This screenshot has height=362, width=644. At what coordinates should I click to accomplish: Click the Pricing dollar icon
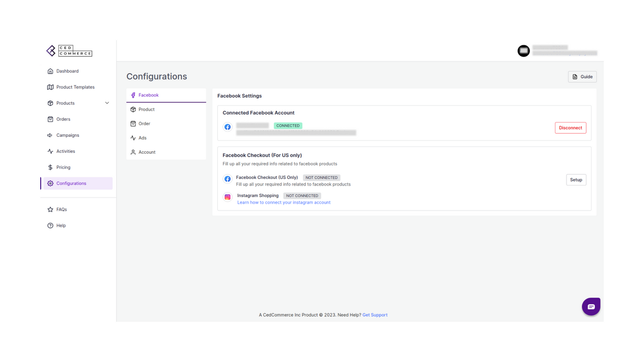pyautogui.click(x=50, y=167)
